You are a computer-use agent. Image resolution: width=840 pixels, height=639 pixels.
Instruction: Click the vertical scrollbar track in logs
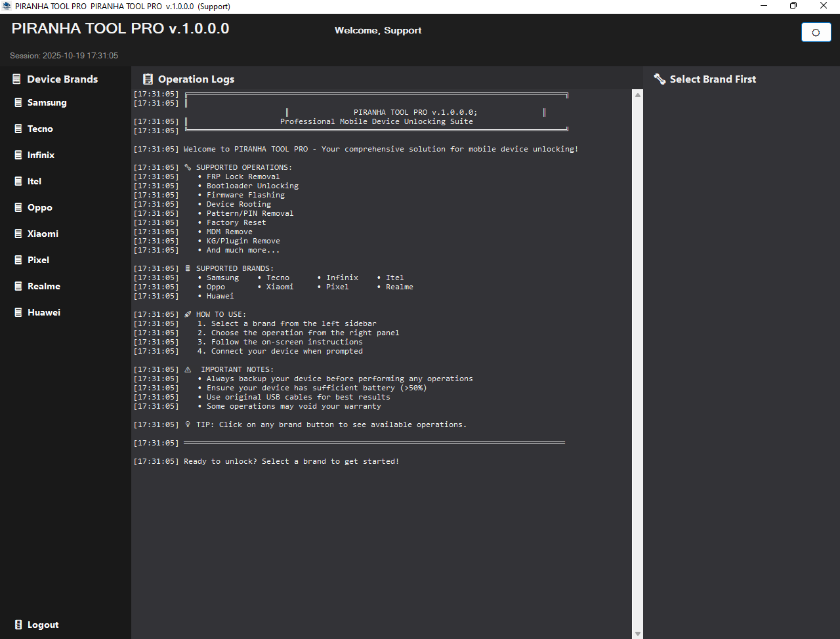click(x=637, y=361)
